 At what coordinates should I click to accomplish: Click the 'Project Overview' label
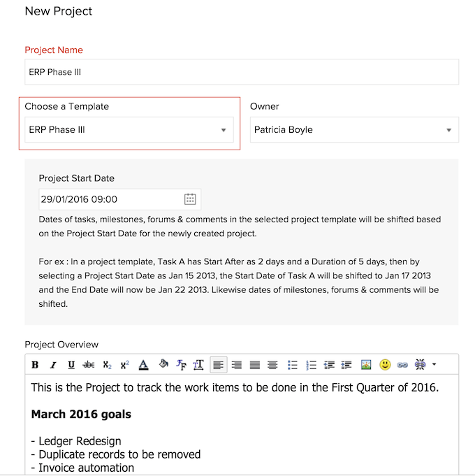pyautogui.click(x=61, y=345)
